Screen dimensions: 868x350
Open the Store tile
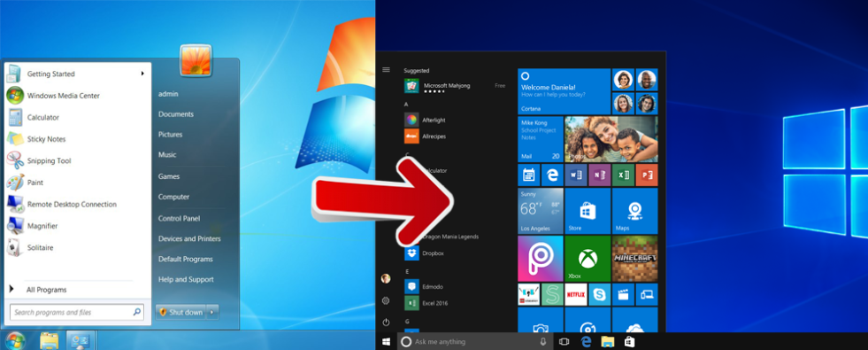[588, 211]
